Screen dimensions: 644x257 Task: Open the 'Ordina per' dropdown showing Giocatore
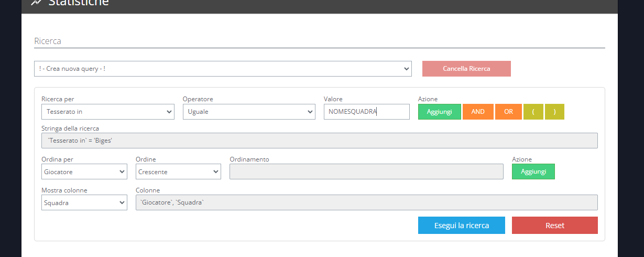click(x=84, y=172)
